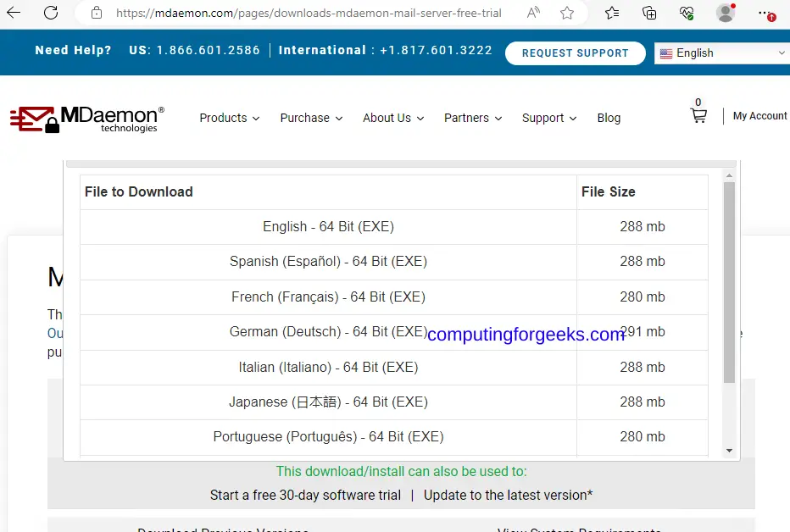Screen dimensions: 790x532
Task: Download Portuguese (Português) - 64 Bit (EXE)
Action: pos(329,436)
